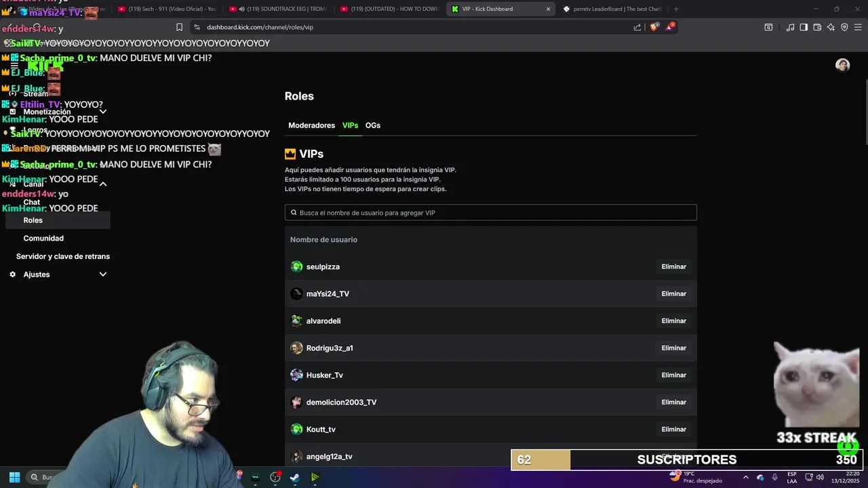The width and height of the screenshot is (868, 488).
Task: Open Steam from the Windows taskbar
Action: coord(295,477)
